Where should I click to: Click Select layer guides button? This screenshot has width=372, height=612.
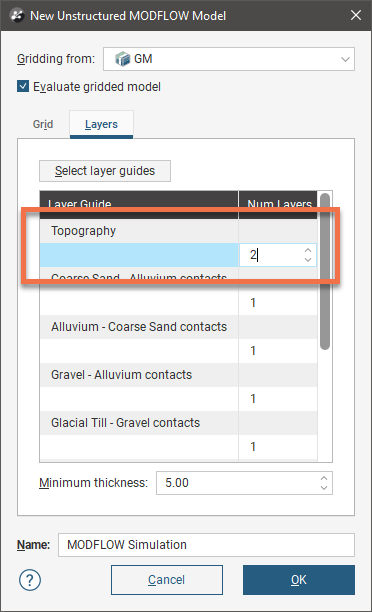click(x=105, y=171)
